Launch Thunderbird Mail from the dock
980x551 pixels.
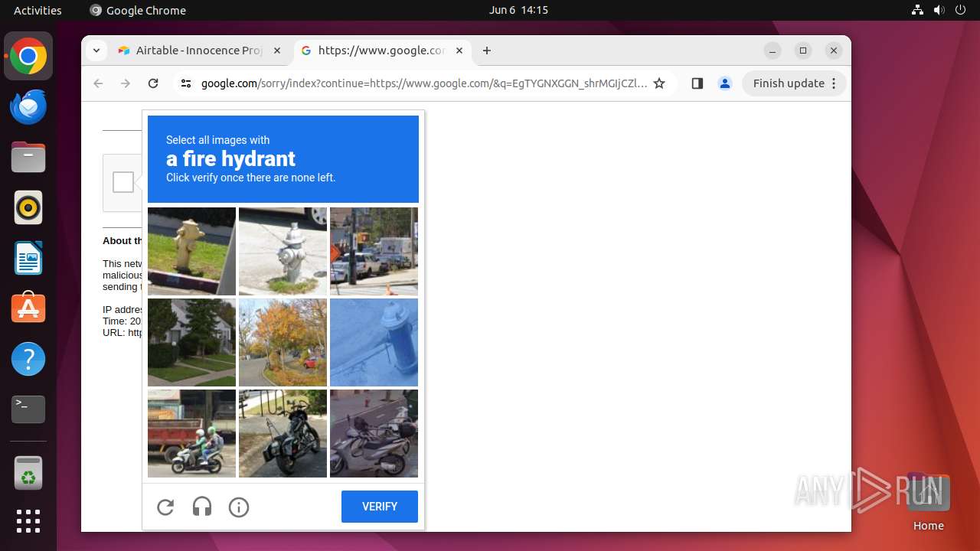(x=28, y=106)
